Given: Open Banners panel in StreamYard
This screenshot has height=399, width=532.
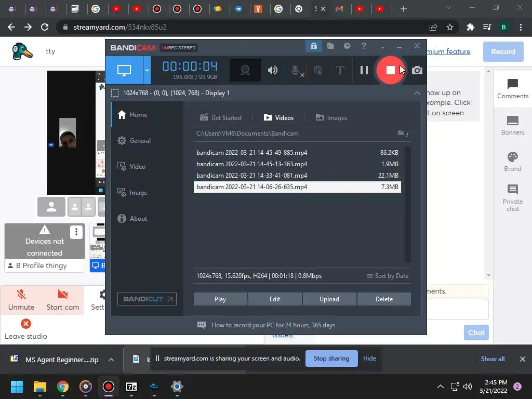Looking at the screenshot, I should pyautogui.click(x=513, y=126).
